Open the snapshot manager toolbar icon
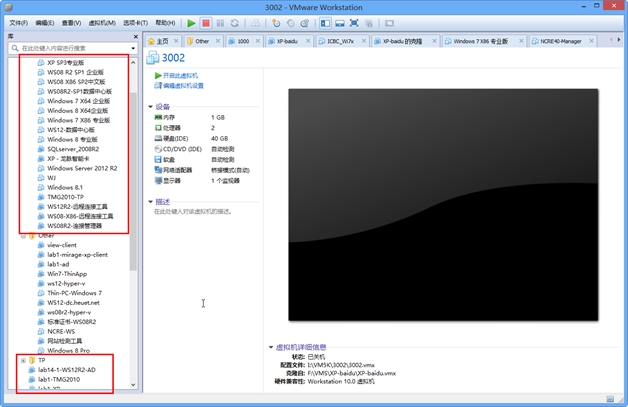The width and height of the screenshot is (628, 407). [x=305, y=23]
